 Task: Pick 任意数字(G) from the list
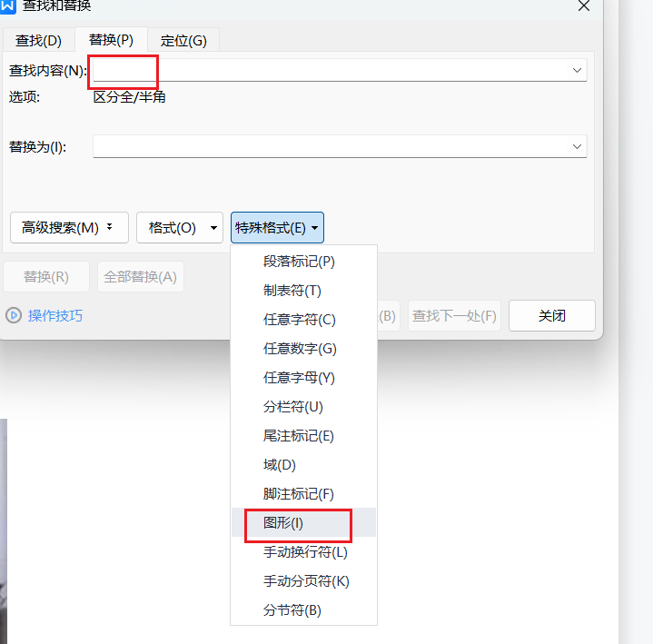pos(299,349)
